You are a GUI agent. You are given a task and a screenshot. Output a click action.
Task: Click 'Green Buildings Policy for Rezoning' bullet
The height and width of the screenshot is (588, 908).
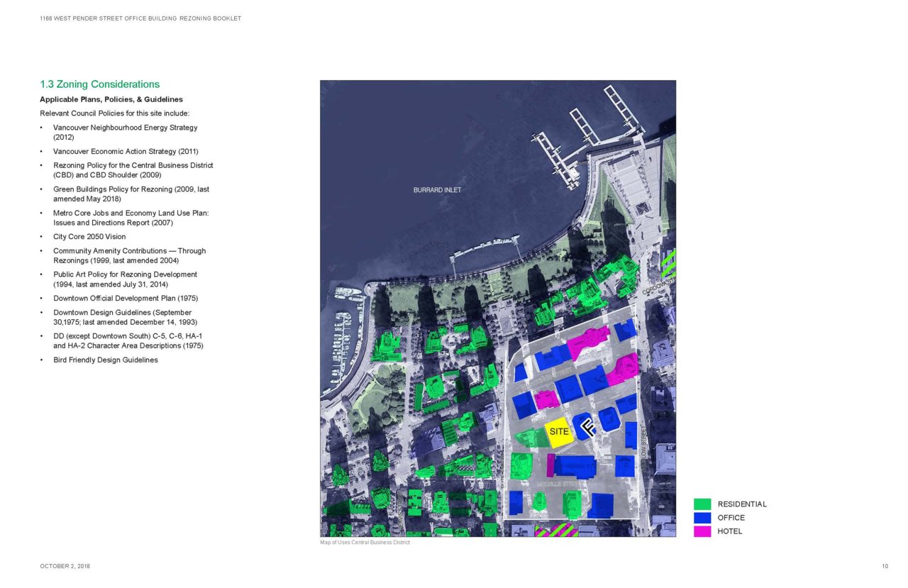[x=131, y=194]
